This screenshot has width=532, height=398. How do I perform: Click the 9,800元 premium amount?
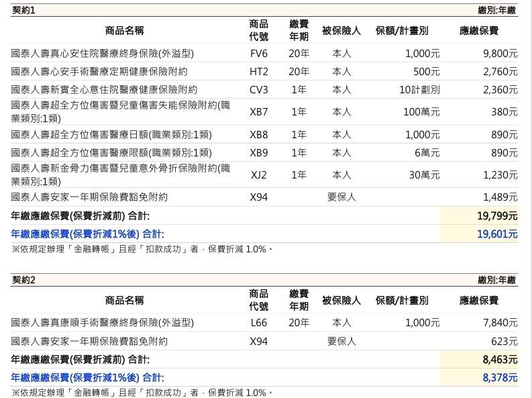point(500,54)
